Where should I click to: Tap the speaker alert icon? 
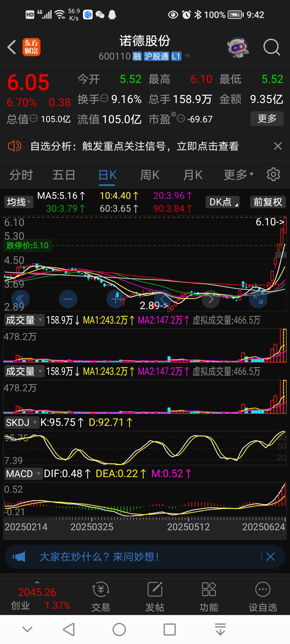15,146
